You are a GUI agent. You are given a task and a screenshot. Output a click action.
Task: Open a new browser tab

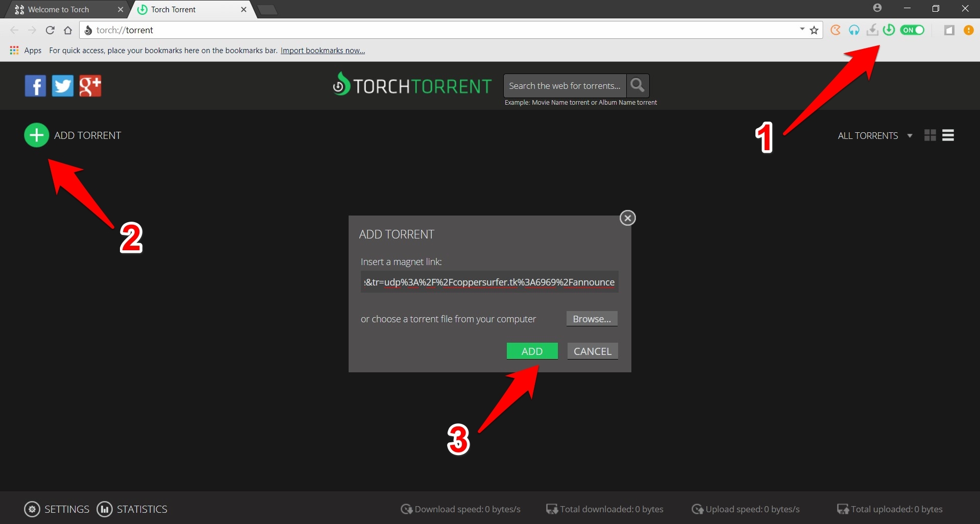[267, 10]
